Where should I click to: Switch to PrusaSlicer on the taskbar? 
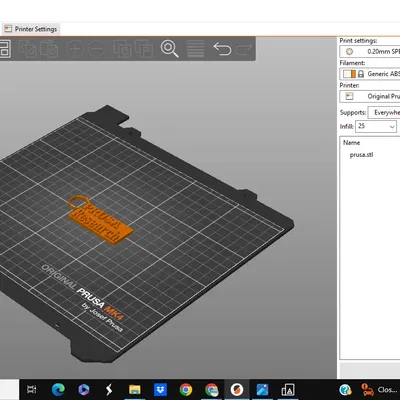click(237, 389)
